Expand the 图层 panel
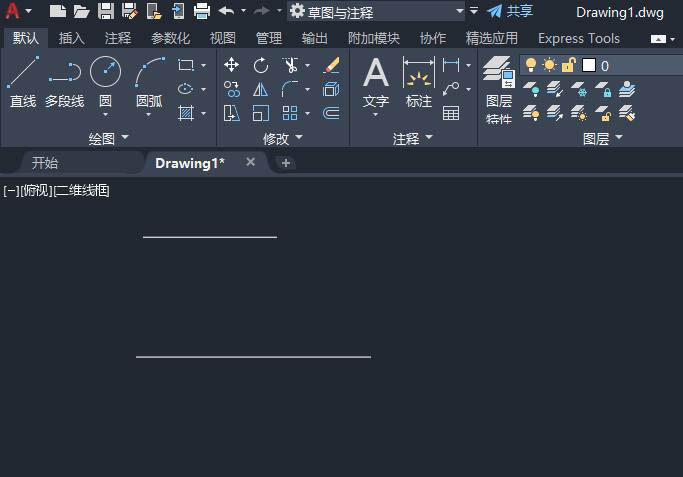 pyautogui.click(x=602, y=139)
